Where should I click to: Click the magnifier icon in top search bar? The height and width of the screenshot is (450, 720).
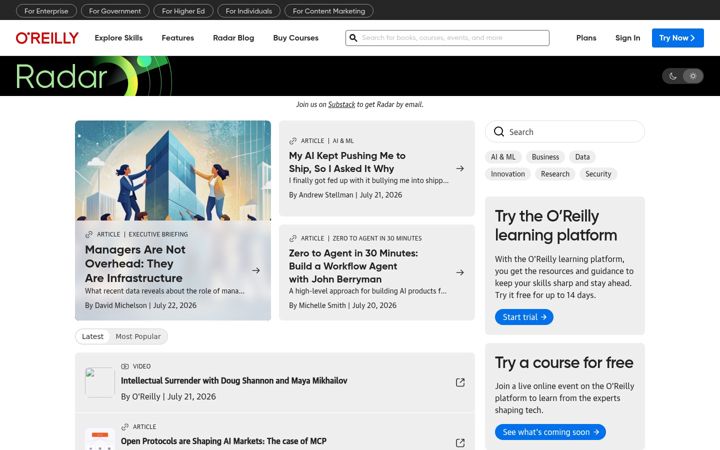[x=353, y=38]
